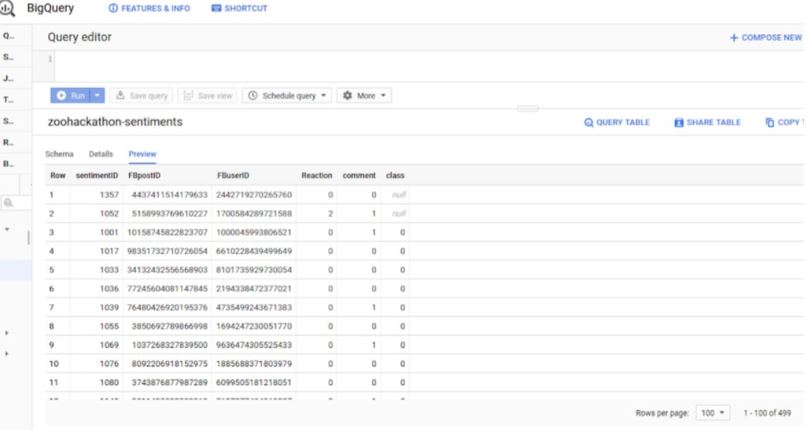The image size is (806, 430).
Task: Click sentimentID cell 1052
Action: pyautogui.click(x=109, y=214)
